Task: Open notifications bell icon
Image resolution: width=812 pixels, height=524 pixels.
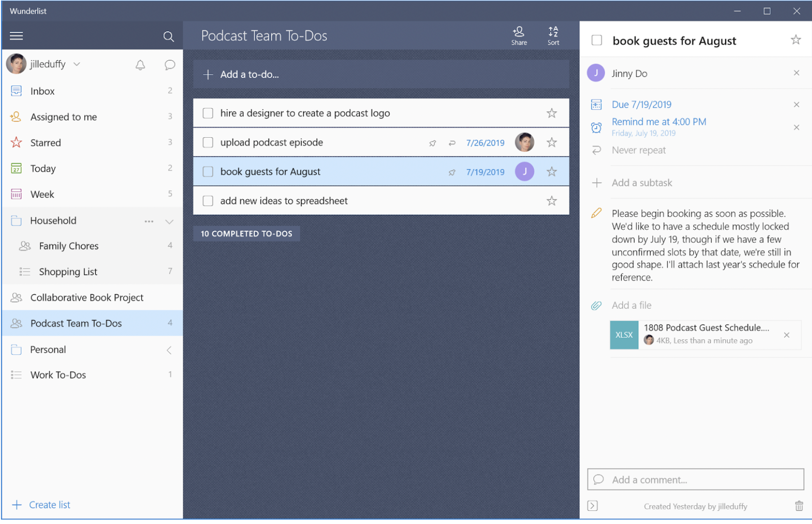Action: [x=140, y=65]
